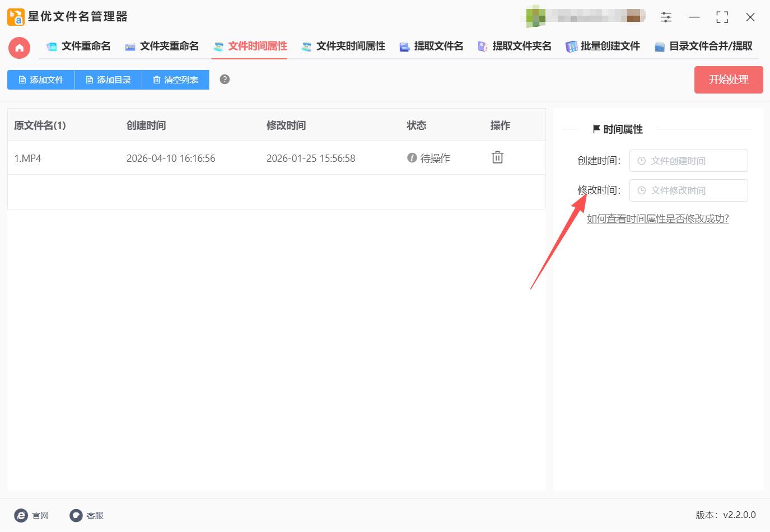Click the 时间属性 panel heading
Viewport: 770px width, 532px height.
(618, 129)
